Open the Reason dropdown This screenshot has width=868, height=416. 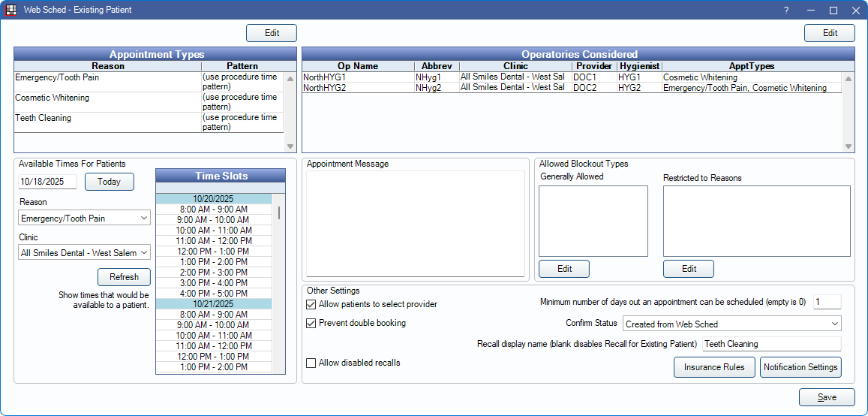[x=84, y=218]
